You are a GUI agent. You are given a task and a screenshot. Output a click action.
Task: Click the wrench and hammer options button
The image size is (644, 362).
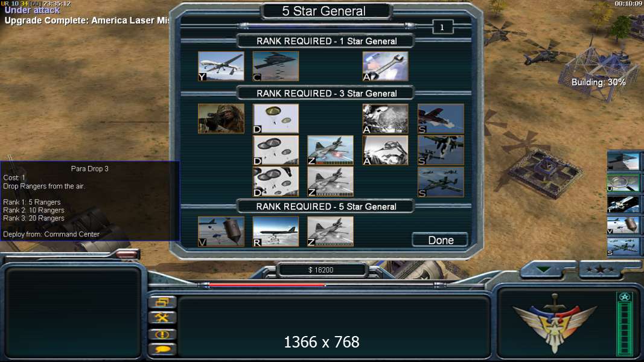tap(162, 318)
